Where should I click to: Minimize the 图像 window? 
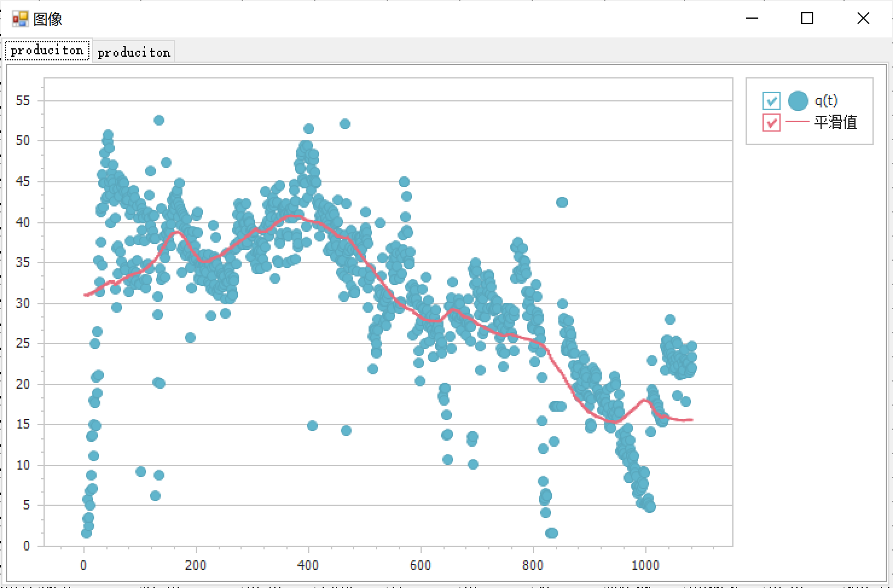coord(752,19)
